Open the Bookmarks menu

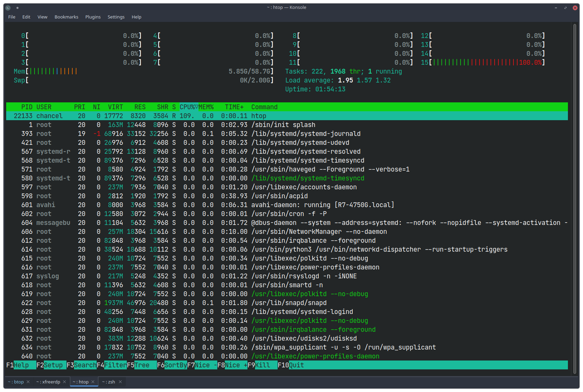tap(66, 17)
